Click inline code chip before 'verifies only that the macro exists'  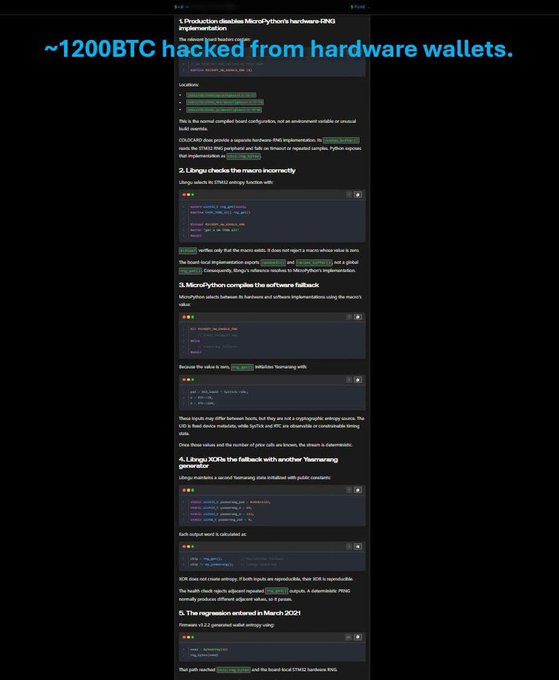pos(188,251)
